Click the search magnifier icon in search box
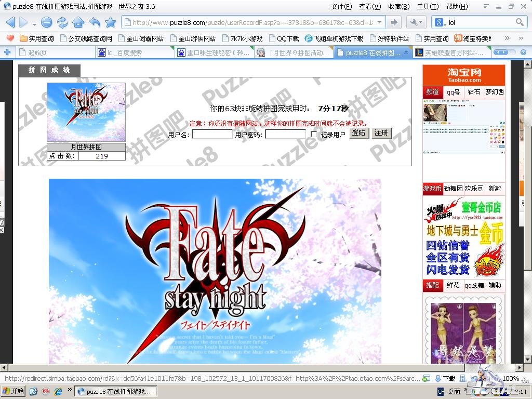Viewport: 532px width, 399px height. coord(520,22)
